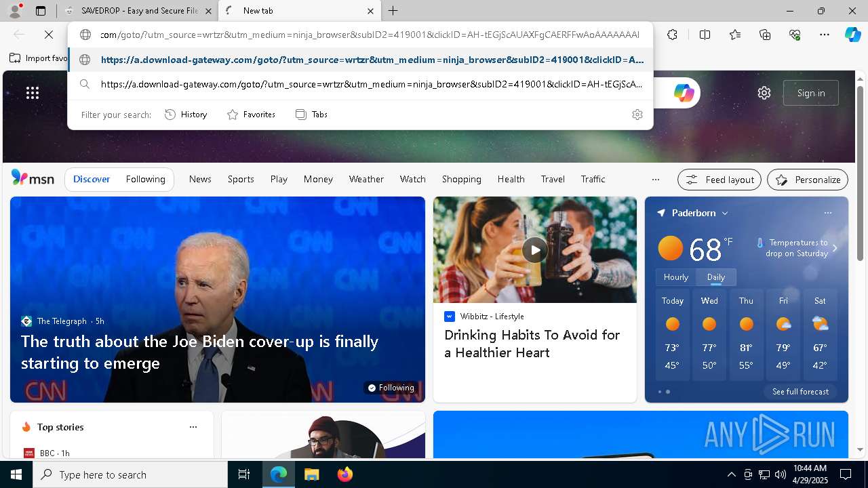Open Import favorites in bookmarks bar
The image size is (868, 488).
pos(39,58)
